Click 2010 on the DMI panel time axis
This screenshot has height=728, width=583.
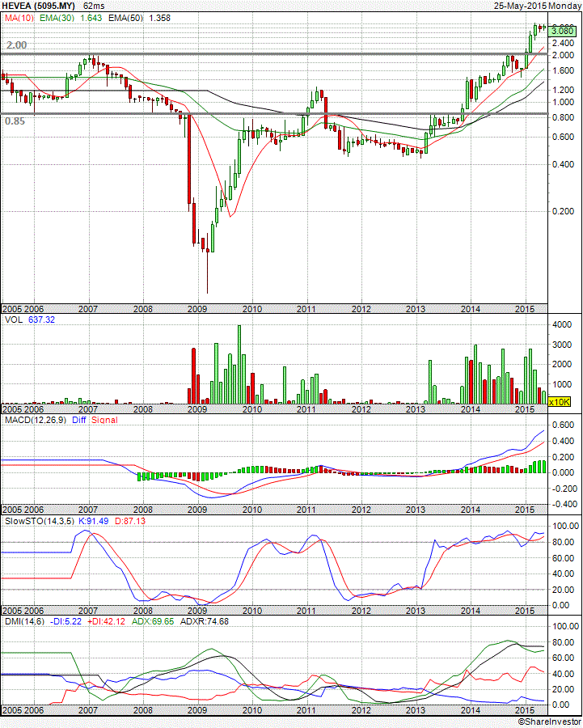[x=252, y=710]
